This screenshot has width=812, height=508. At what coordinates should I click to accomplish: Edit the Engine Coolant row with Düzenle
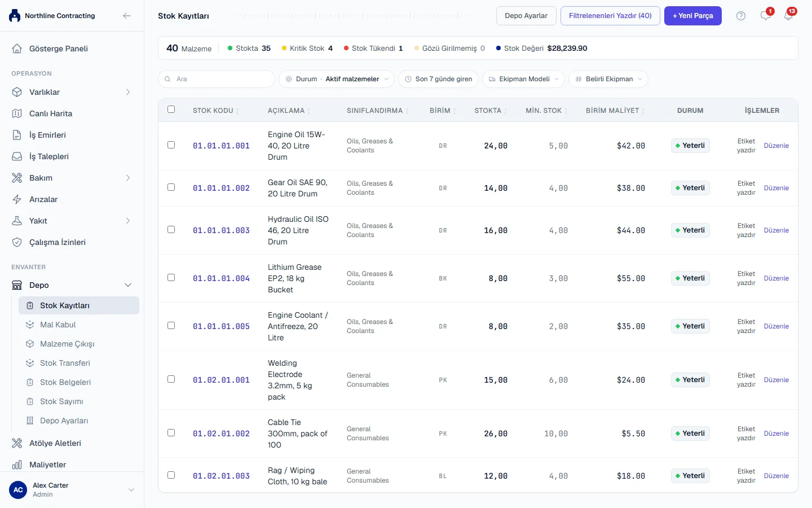[776, 326]
